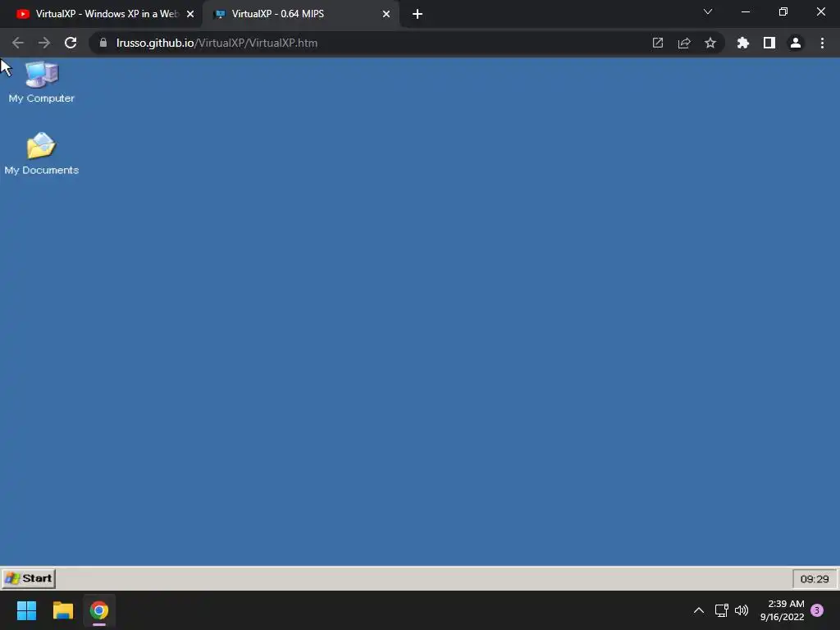Open the notification center badge
Screen dimensions: 840x630
coord(817,610)
